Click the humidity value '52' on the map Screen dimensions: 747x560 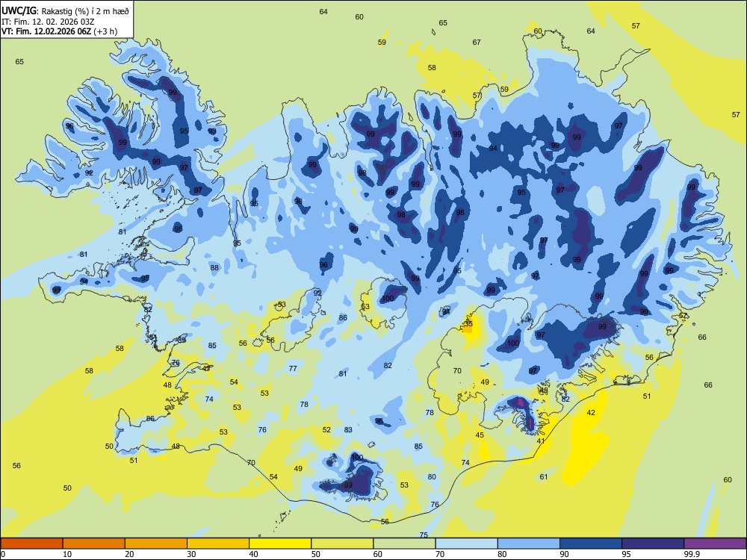tap(326, 429)
